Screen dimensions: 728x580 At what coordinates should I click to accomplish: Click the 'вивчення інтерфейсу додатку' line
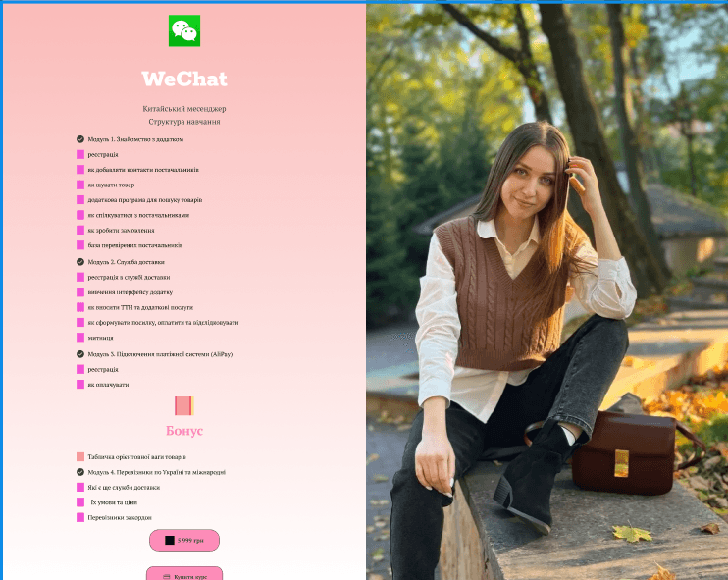[130, 292]
